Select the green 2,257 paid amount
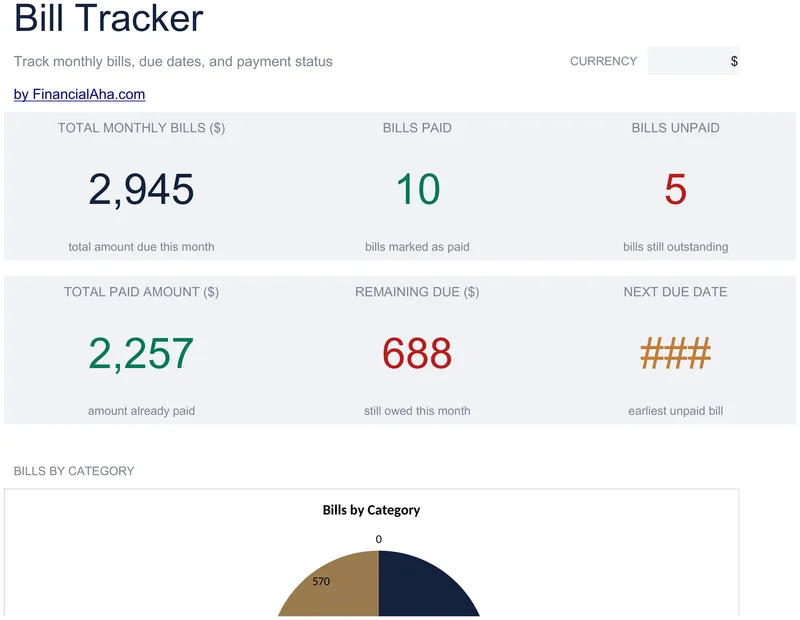Screen dimensions: 800x620 pyautogui.click(x=141, y=354)
